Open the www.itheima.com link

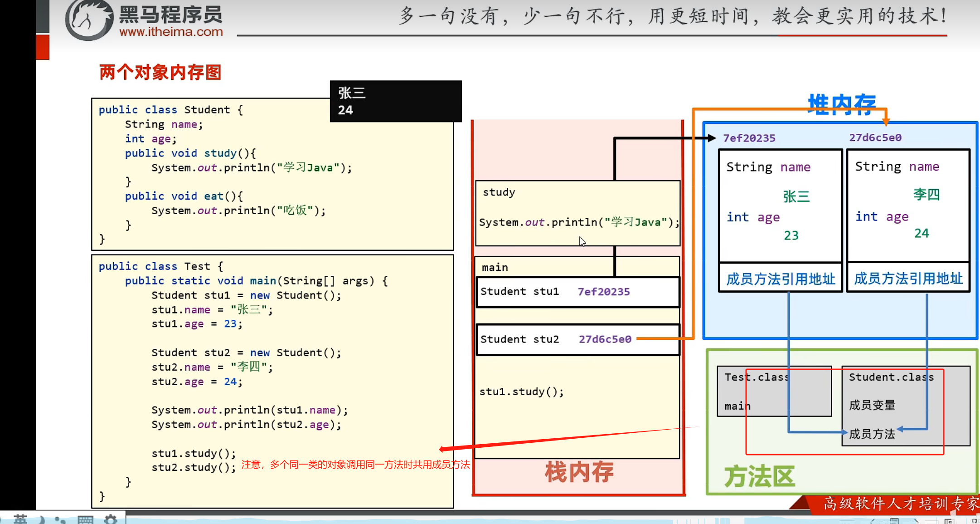pos(171,32)
